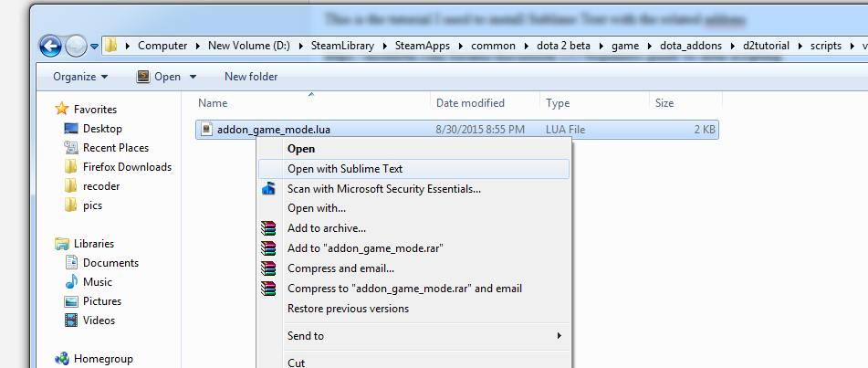
Task: Select Homegroup label in navigation pane
Action: coord(103,359)
